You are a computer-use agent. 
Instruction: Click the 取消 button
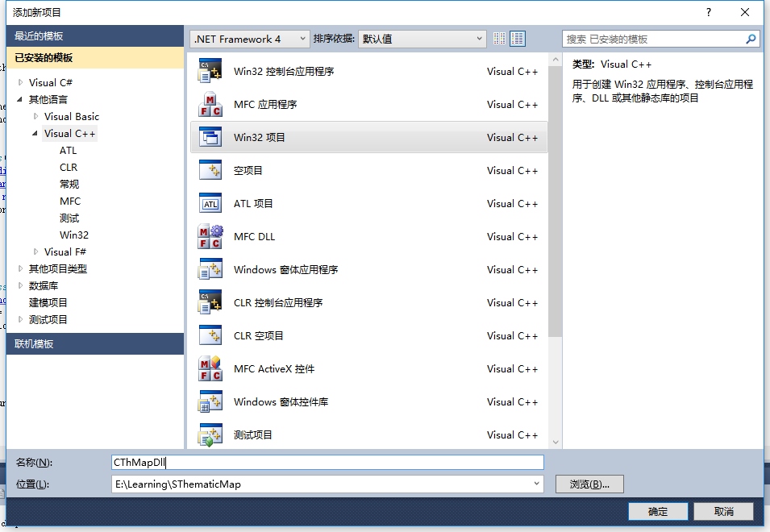pos(723,511)
